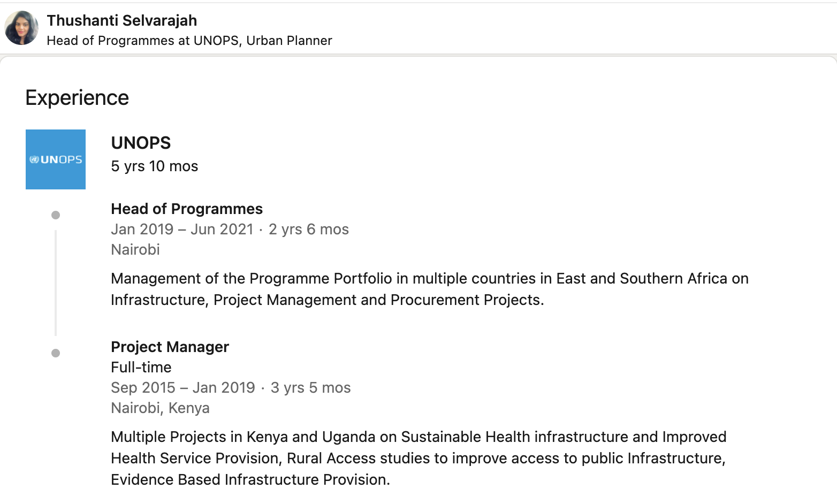Click Thushanti Selvarajah's profile photo
The width and height of the screenshot is (837, 504).
(21, 28)
